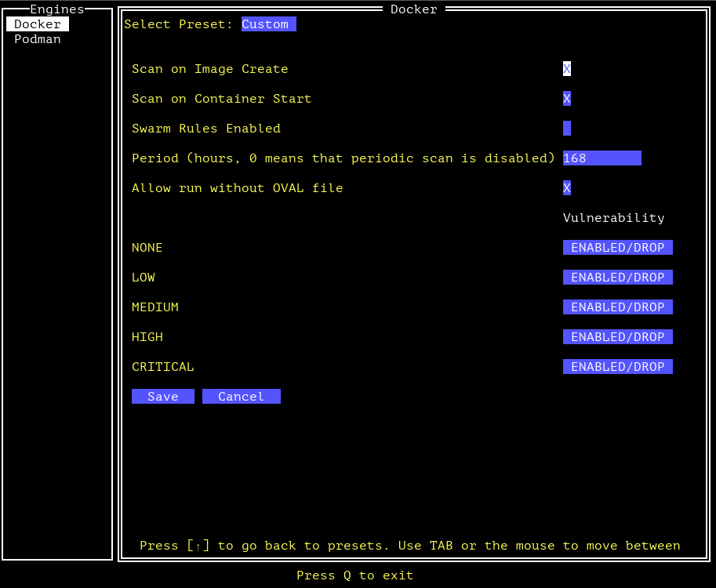Viewport: 716px width, 588px height.
Task: Open the NONE vulnerability ENABLED/DROP dropdown
Action: click(617, 248)
